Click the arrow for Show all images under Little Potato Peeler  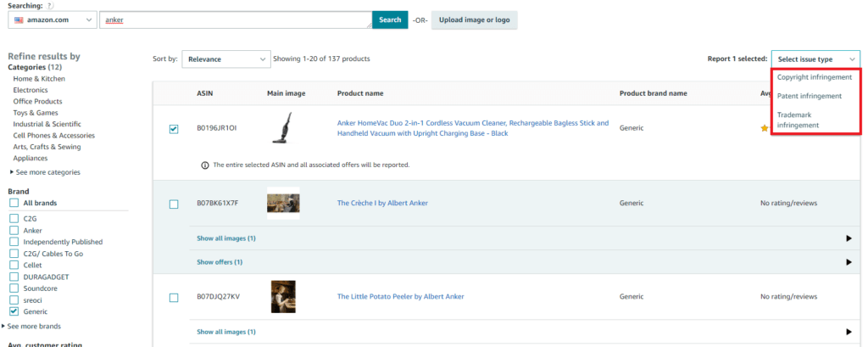[849, 332]
